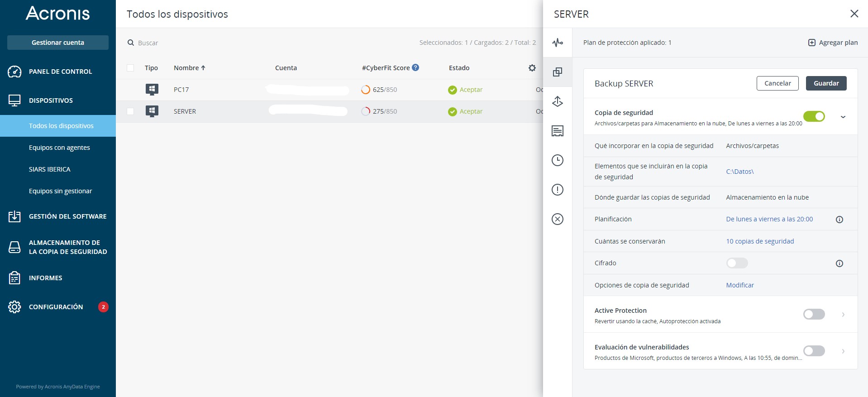Click the PC17 device name
The image size is (868, 397).
coord(181,90)
